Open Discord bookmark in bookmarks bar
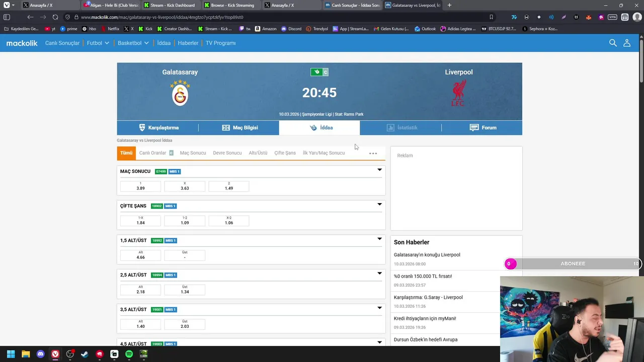This screenshot has height=362, width=644. coord(291,29)
